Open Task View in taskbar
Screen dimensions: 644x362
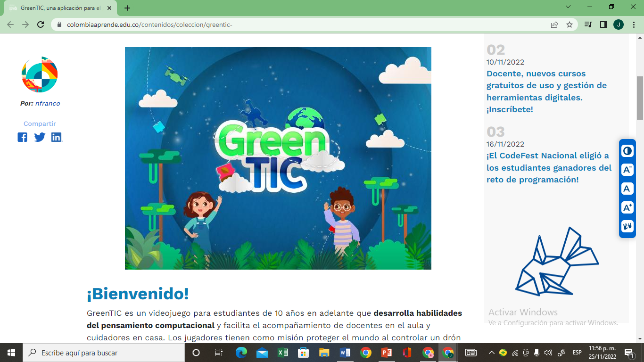pyautogui.click(x=219, y=353)
